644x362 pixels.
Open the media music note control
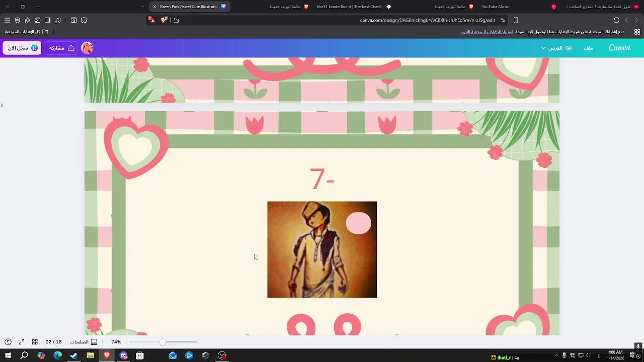(x=57, y=20)
